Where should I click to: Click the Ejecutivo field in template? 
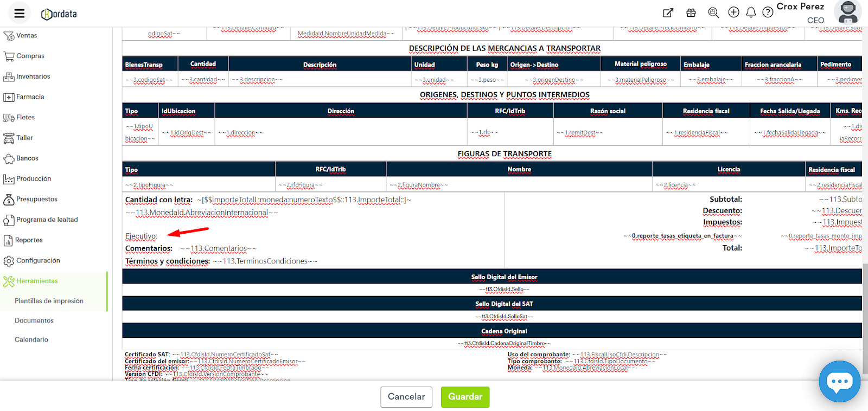[x=142, y=236]
